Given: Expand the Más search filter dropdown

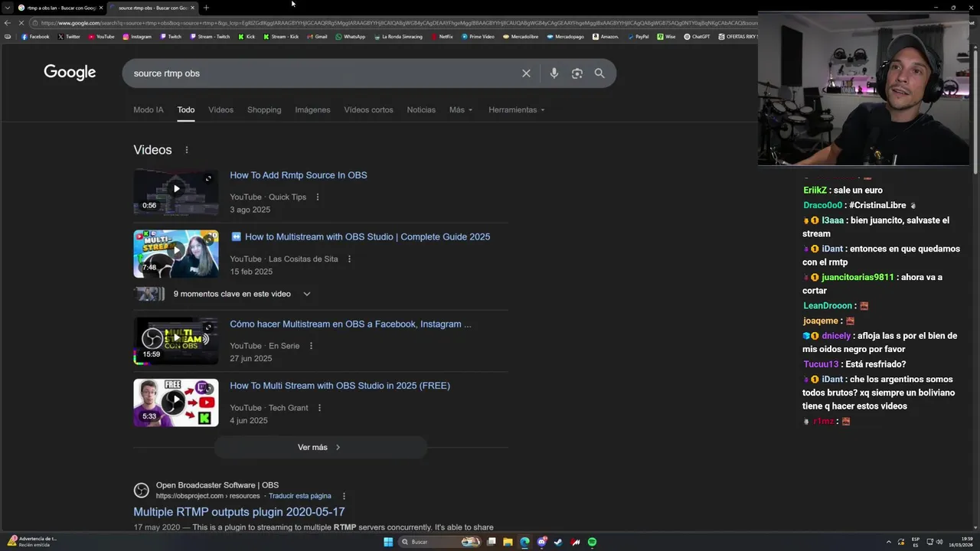Looking at the screenshot, I should [x=461, y=109].
